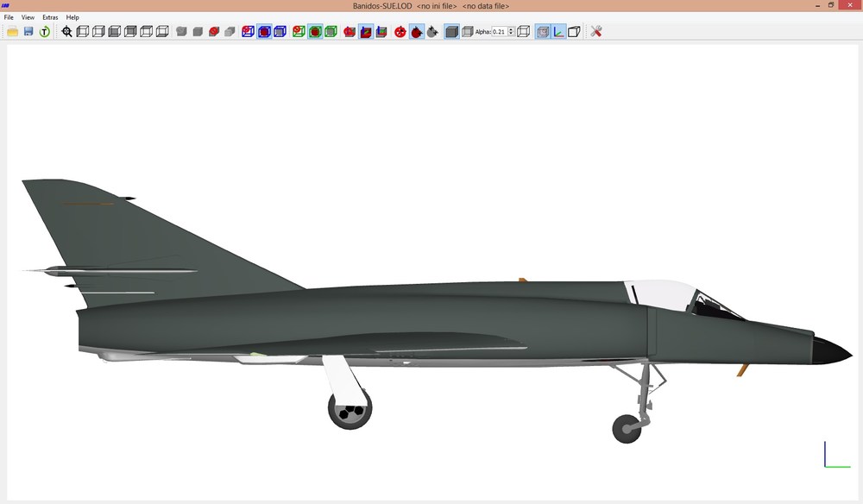Image resolution: width=863 pixels, height=504 pixels.
Task: Open settings with the wrench and screwdriver icon
Action: (x=596, y=31)
